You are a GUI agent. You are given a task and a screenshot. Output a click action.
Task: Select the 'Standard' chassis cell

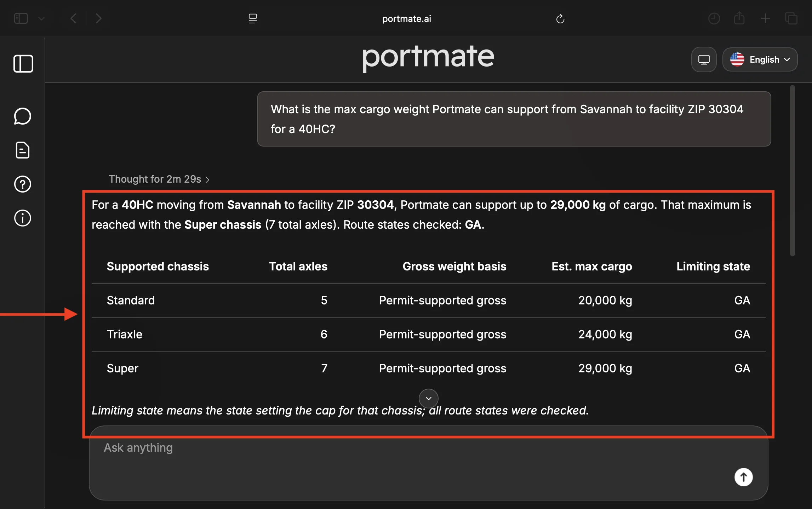pos(131,300)
